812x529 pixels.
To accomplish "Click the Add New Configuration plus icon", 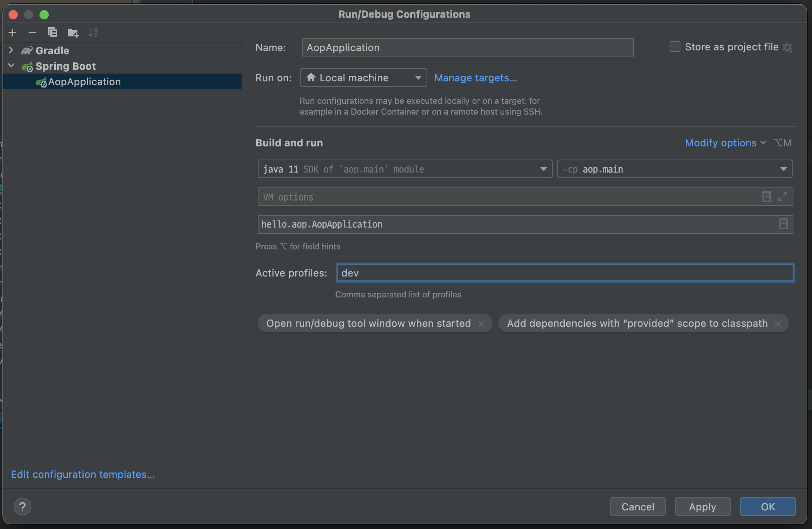I will coord(12,33).
